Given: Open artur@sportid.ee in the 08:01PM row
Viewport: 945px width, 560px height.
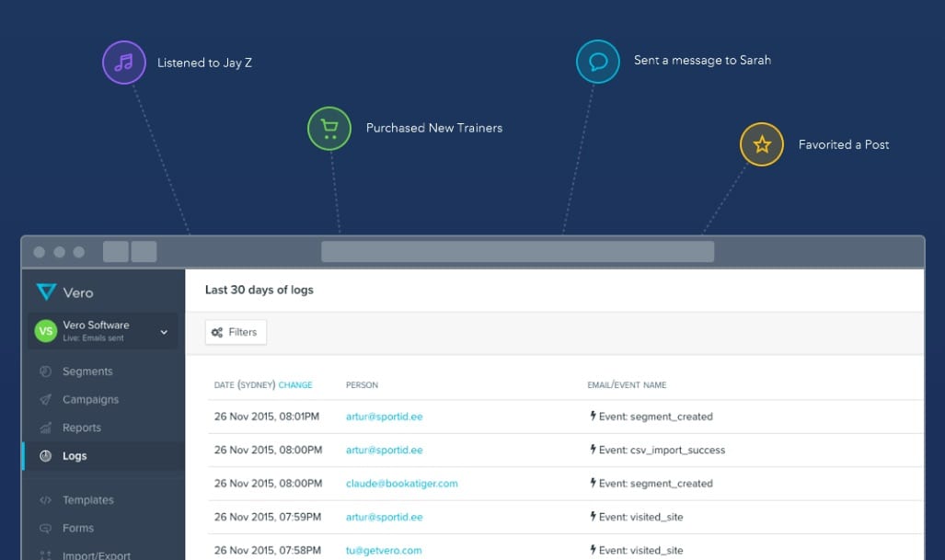Looking at the screenshot, I should click(384, 417).
